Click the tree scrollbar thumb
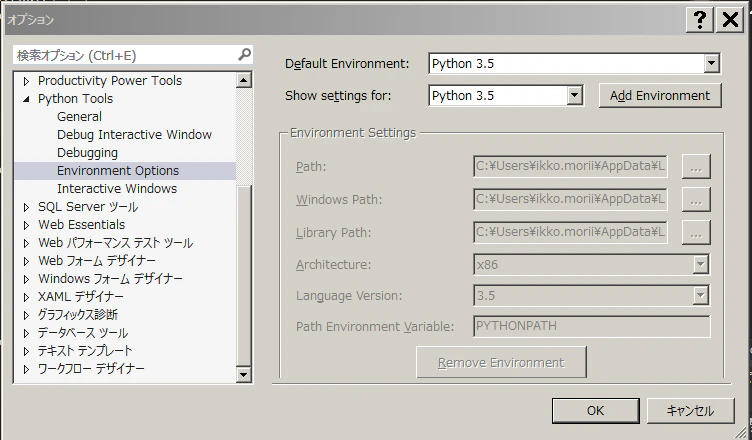This screenshot has width=752, height=440. point(244,276)
